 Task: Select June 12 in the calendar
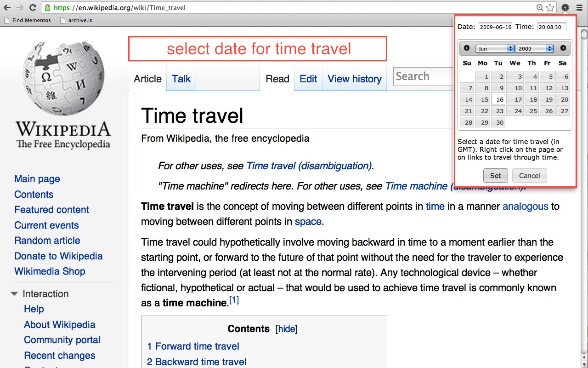pos(548,88)
